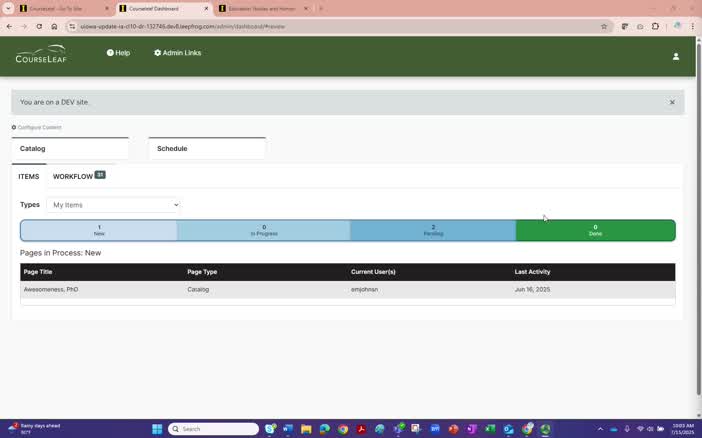
Task: Click the Catalog cell in table
Action: point(198,289)
